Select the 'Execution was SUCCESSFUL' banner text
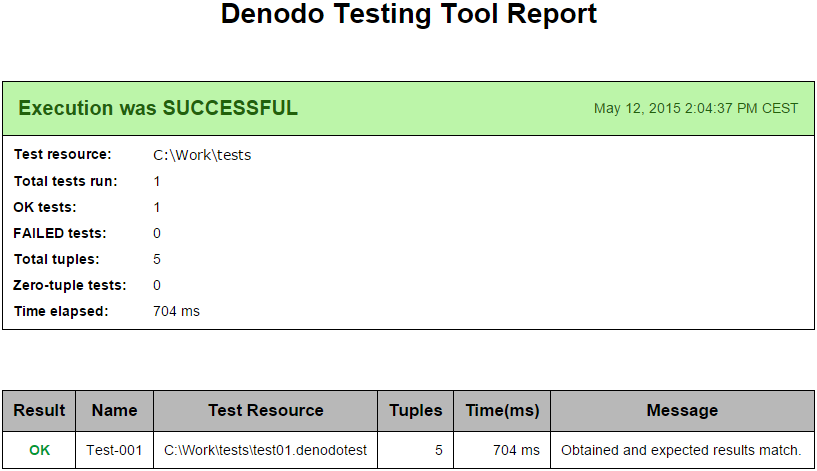The width and height of the screenshot is (817, 471). pyautogui.click(x=158, y=108)
